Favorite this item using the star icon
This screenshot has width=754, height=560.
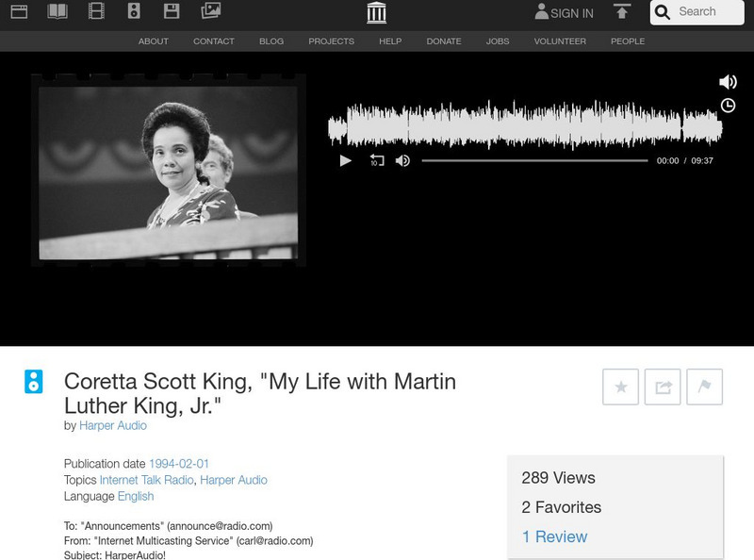coord(621,387)
